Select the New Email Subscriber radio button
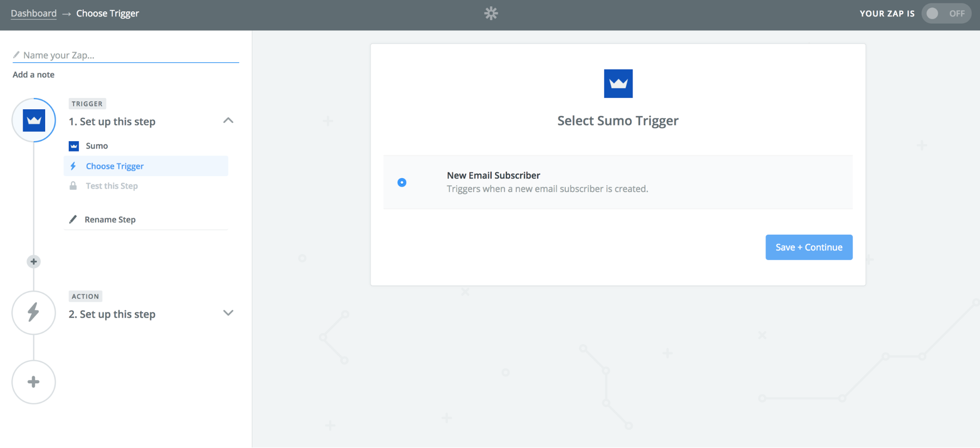Screen dimensions: 980x448 (x=402, y=182)
